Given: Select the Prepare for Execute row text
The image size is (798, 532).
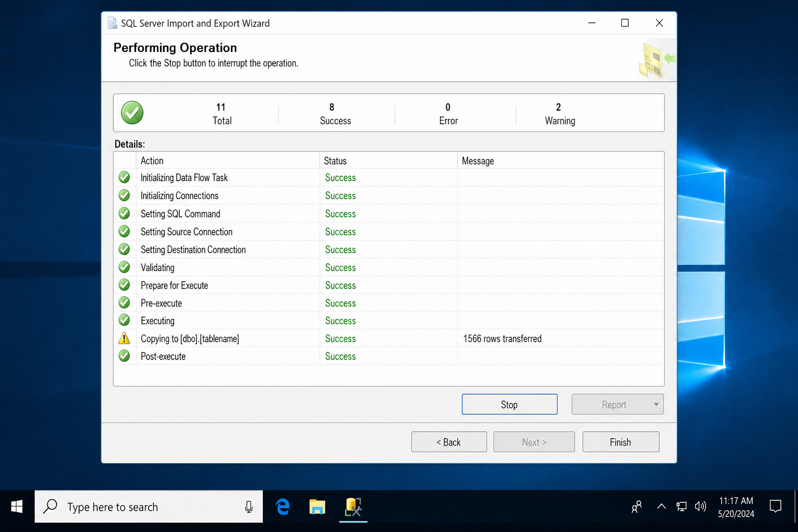Looking at the screenshot, I should click(x=174, y=285).
